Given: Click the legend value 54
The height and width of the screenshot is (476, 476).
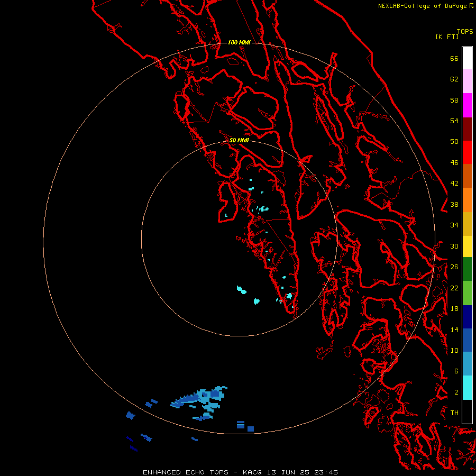Looking at the screenshot, I should (454, 121).
